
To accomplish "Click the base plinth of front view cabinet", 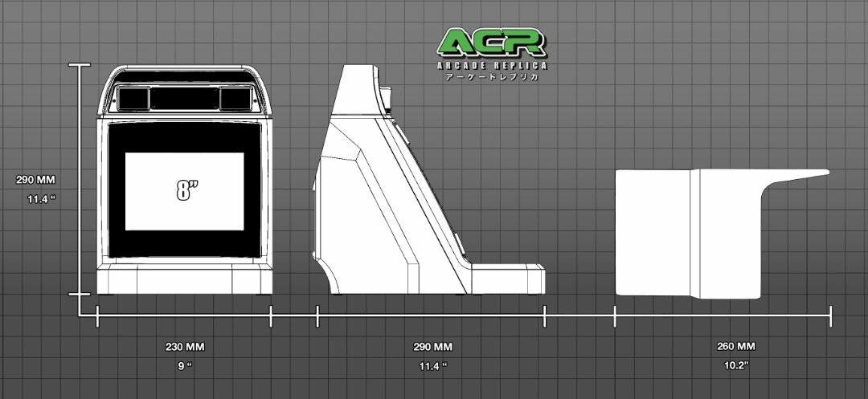I will (183, 279).
